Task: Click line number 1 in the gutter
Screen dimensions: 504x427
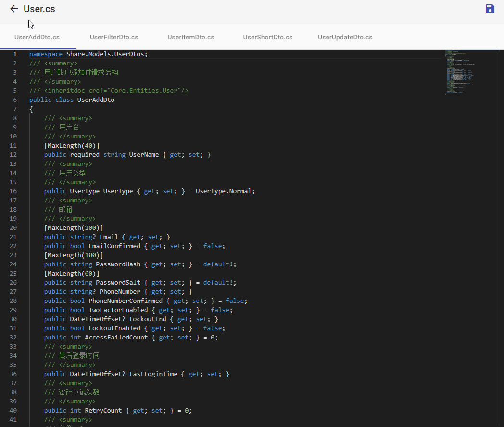Action: [x=15, y=54]
